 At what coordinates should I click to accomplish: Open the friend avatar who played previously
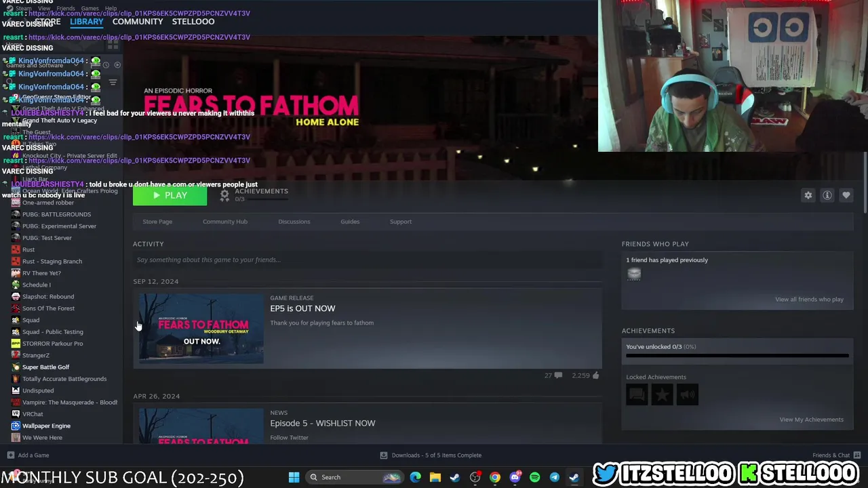click(634, 274)
